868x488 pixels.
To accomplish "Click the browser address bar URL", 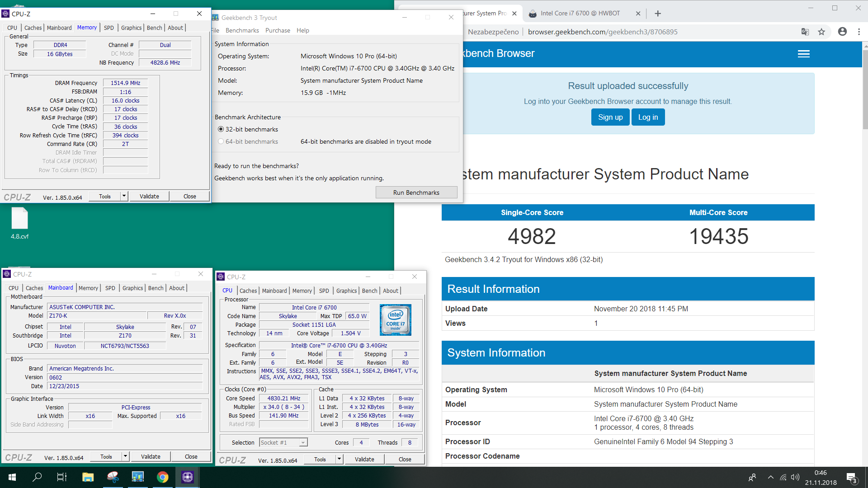I will coord(603,32).
